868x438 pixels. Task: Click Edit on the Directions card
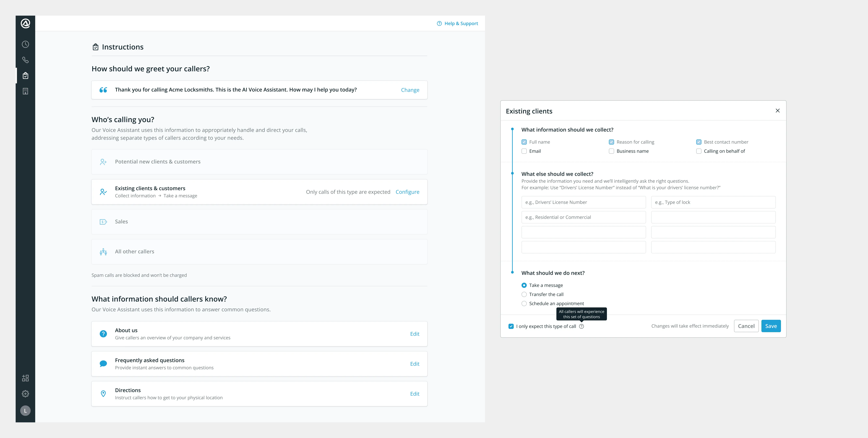414,394
